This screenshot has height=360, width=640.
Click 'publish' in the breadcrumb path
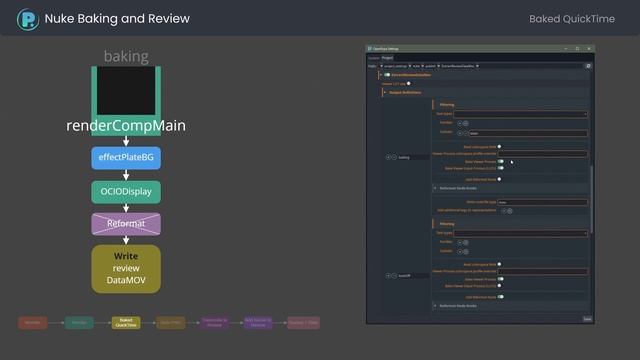pyautogui.click(x=431, y=66)
